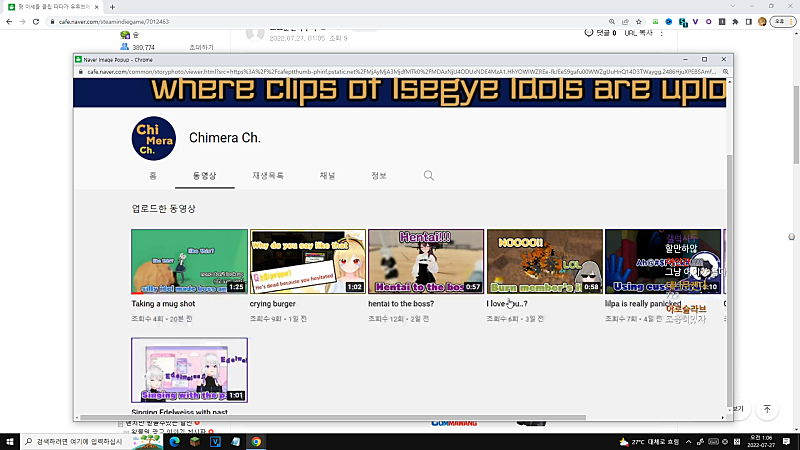The width and height of the screenshot is (800, 450).
Task: Click the Windows Start button
Action: [x=11, y=441]
